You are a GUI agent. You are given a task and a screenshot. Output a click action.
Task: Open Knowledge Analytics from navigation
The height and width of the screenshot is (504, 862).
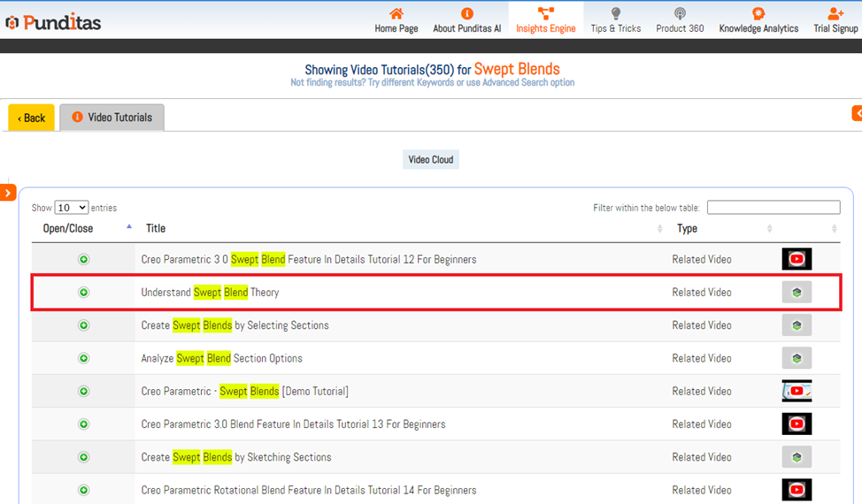click(x=758, y=14)
